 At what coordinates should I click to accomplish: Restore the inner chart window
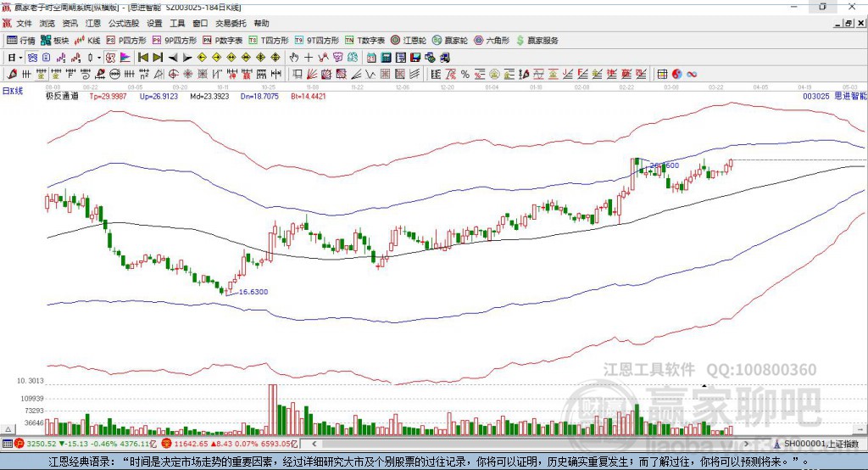849,23
